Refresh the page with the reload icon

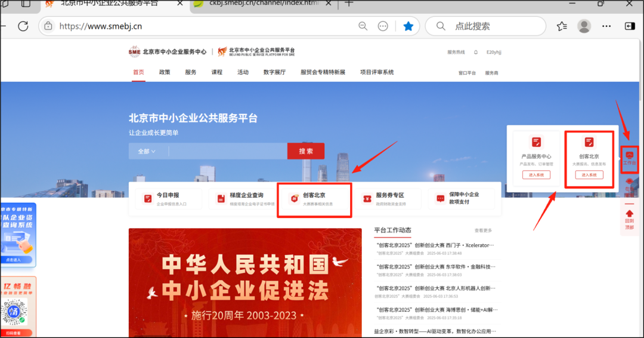23,26
